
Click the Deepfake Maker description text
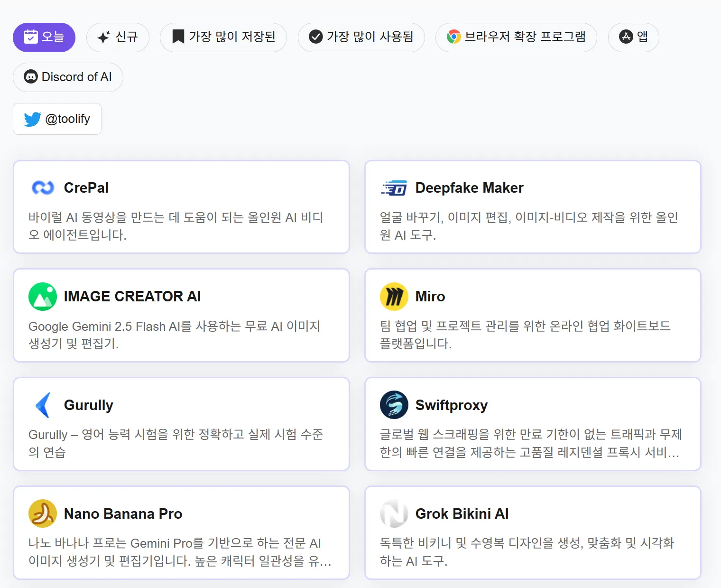(x=529, y=226)
